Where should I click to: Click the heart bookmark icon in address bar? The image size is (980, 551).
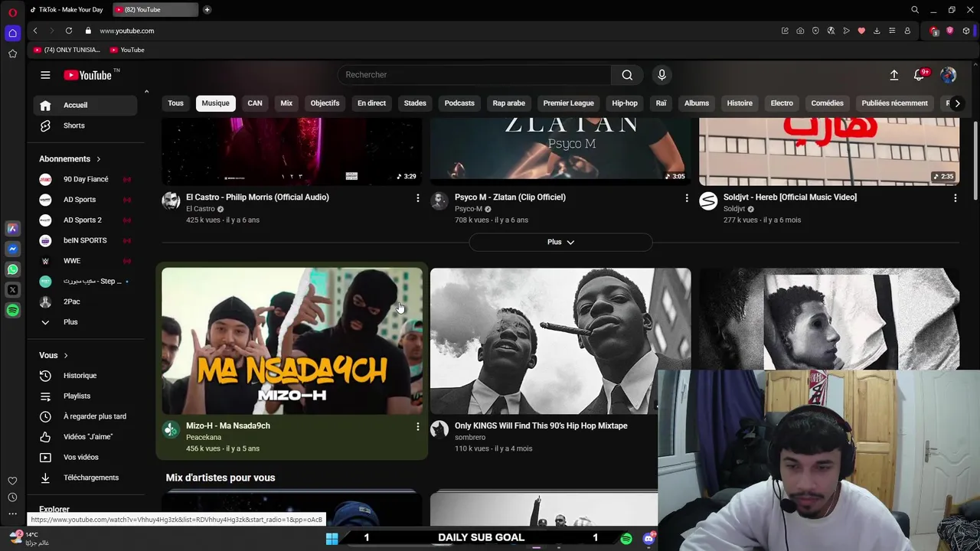861,31
